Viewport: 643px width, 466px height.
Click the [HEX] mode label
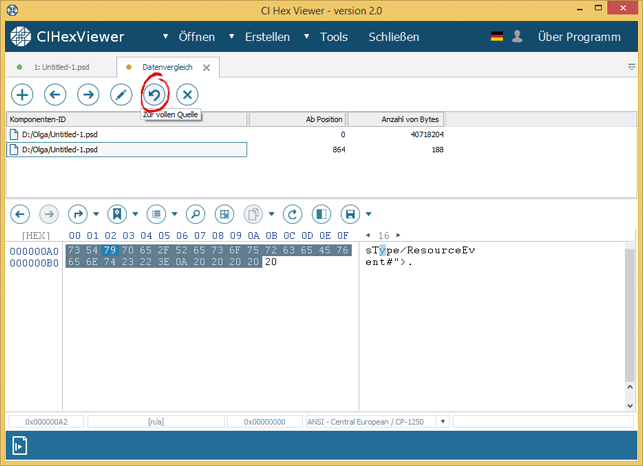[36, 235]
